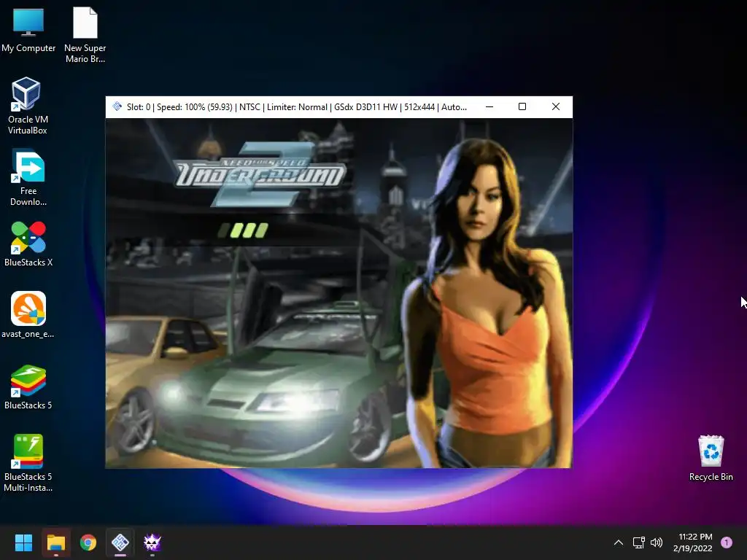Open File Explorer from the taskbar
Viewport: 747px width, 560px height.
coord(55,542)
